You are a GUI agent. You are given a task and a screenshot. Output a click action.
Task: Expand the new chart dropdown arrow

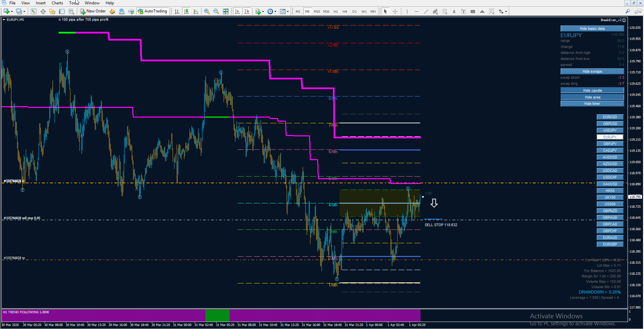point(12,11)
